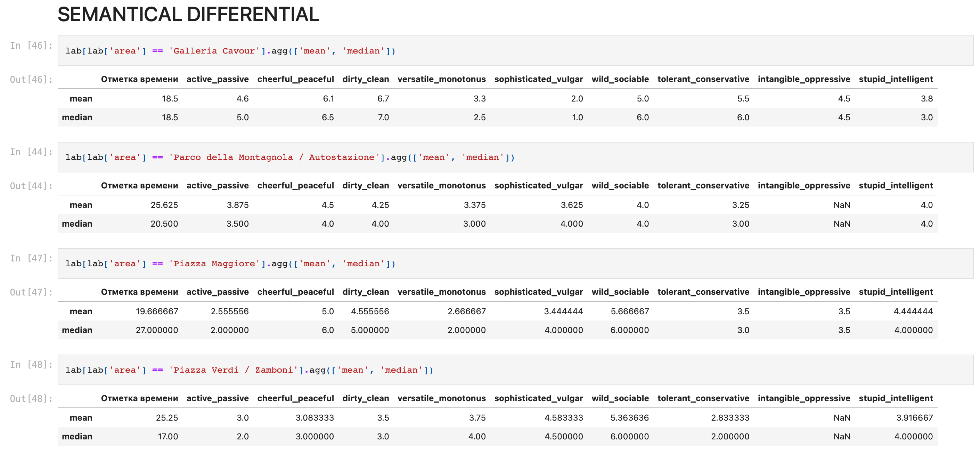This screenshot has height=454, width=980.
Task: Select the In [47] cell prompt
Action: [x=31, y=258]
